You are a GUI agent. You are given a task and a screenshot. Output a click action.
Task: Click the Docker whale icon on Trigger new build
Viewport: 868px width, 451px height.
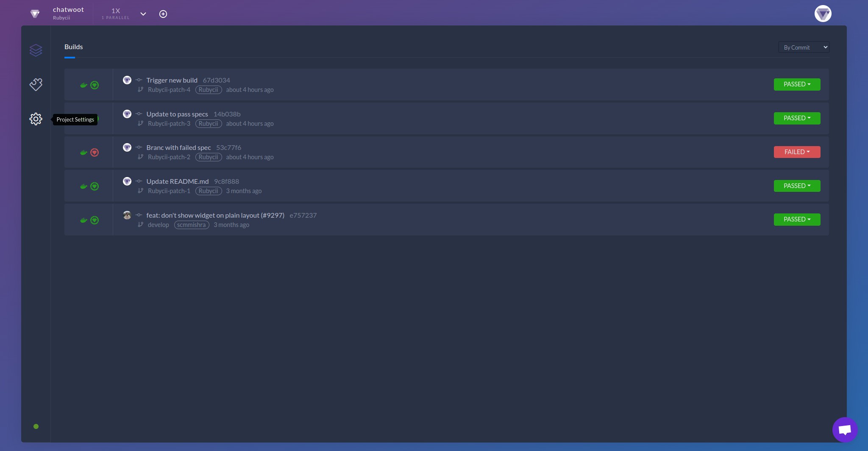(83, 85)
